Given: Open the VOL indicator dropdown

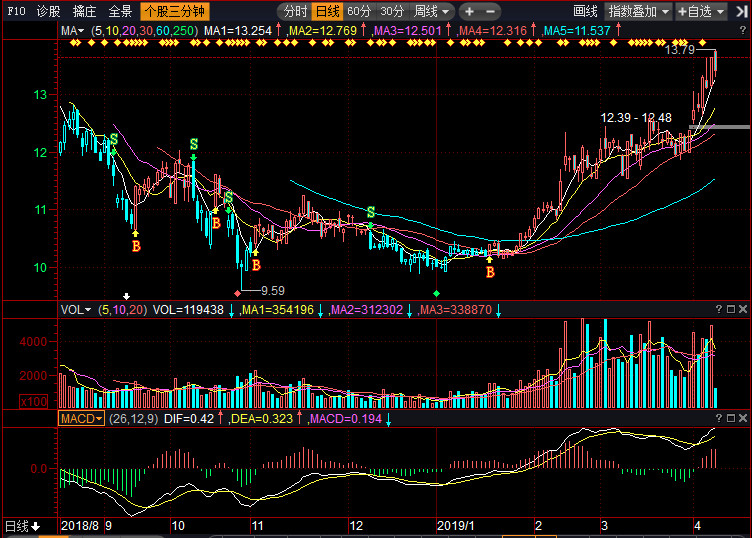Looking at the screenshot, I should point(76,310).
